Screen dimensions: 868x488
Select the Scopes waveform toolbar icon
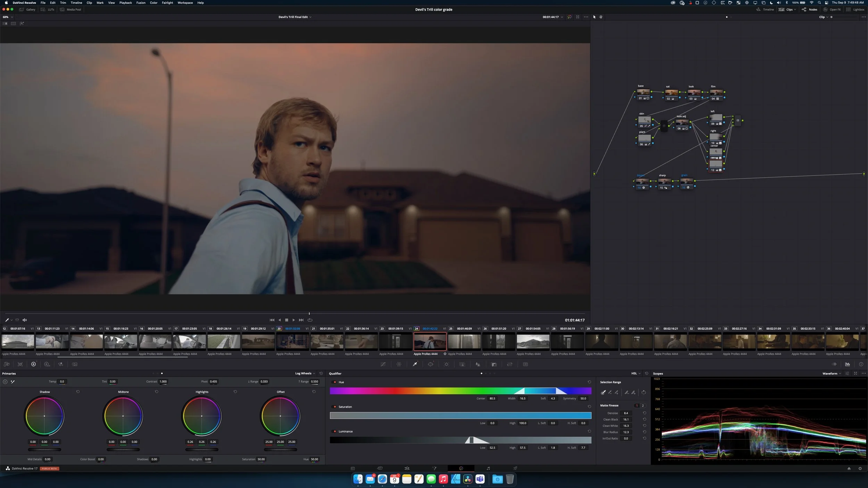[848, 364]
